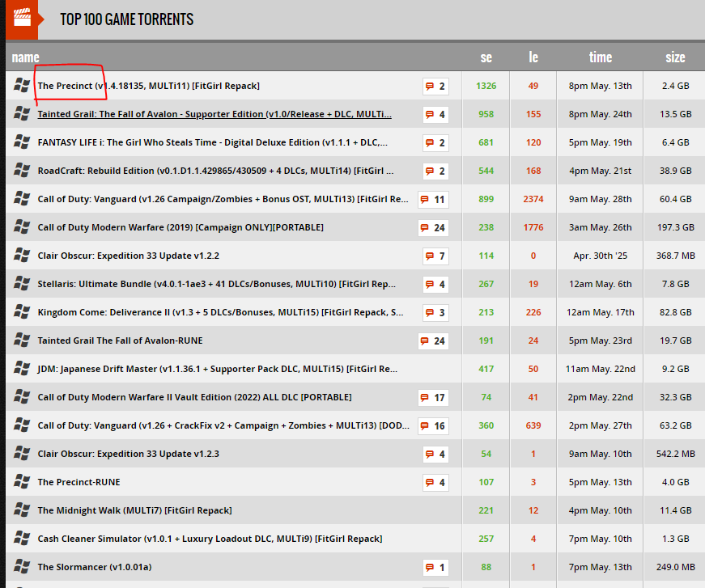Open The Midnight Walk FitGirl Repack link
Screen dimensions: 705x588
(134, 510)
